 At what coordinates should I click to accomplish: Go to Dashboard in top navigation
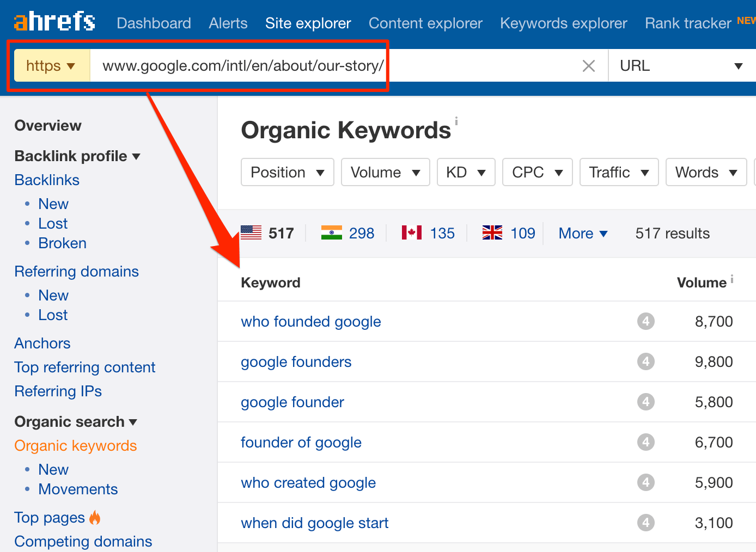coord(154,23)
